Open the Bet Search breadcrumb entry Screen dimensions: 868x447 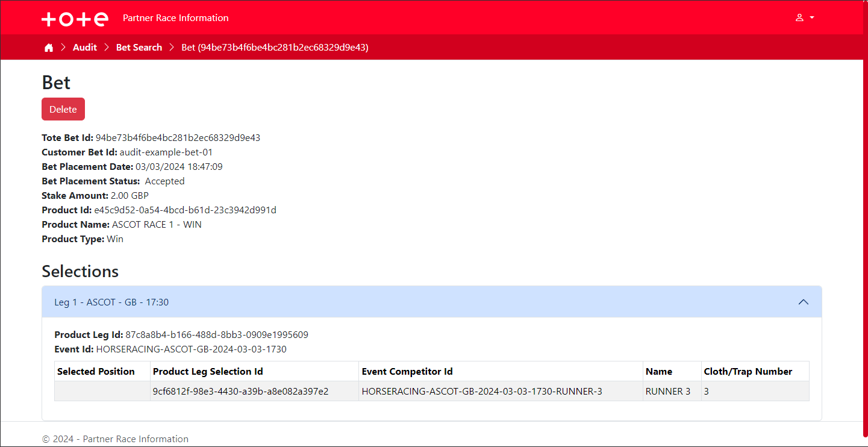139,47
